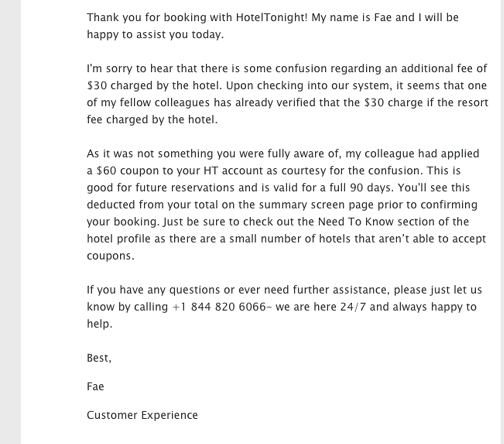Click the "Need To Know" phrase
The width and height of the screenshot is (504, 444).
356,222
